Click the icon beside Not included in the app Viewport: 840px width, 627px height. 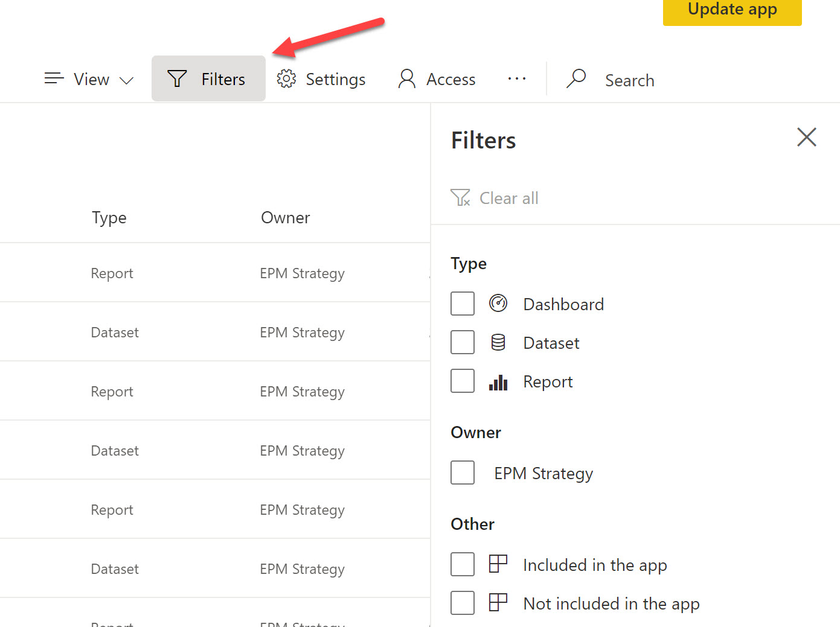[x=498, y=602]
